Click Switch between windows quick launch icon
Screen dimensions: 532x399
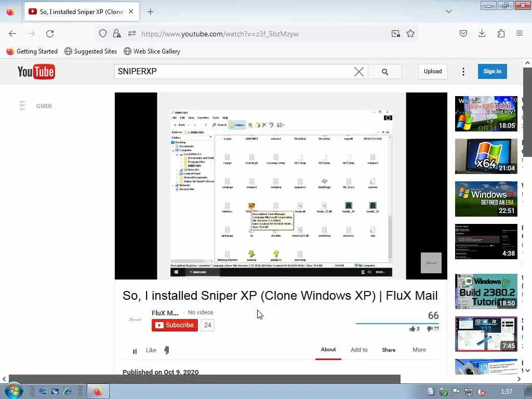(x=55, y=392)
